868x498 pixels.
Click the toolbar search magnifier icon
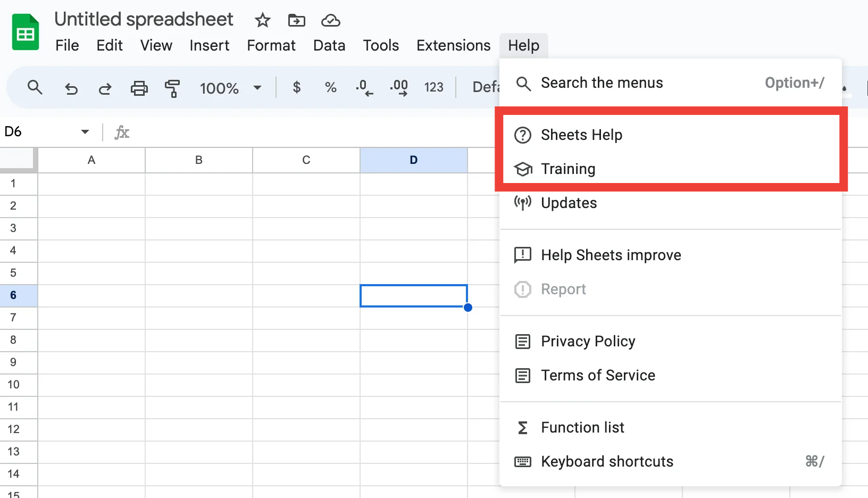pos(35,87)
